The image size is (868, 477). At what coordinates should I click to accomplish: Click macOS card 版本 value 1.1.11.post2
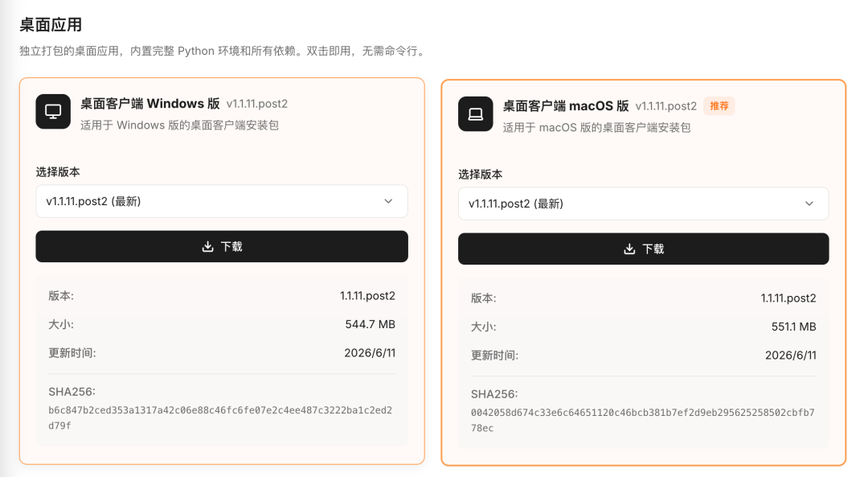(x=788, y=298)
